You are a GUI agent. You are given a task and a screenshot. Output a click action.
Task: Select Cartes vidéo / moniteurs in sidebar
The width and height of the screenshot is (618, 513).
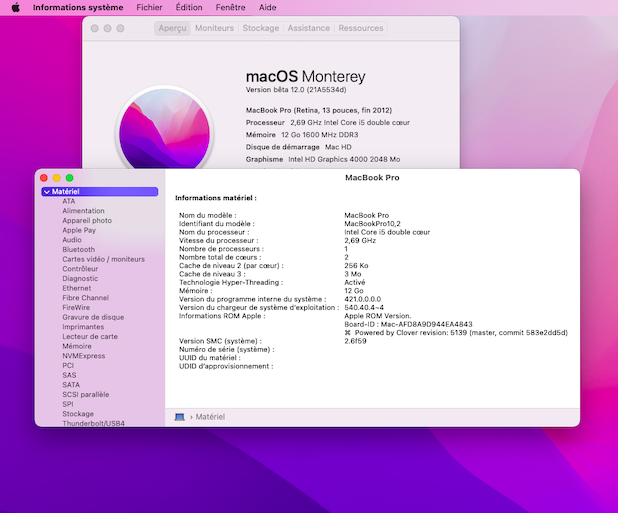pos(104,259)
